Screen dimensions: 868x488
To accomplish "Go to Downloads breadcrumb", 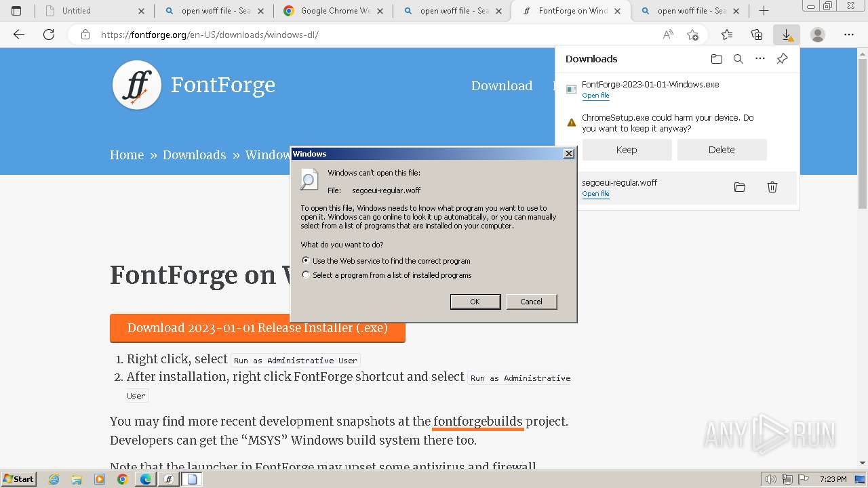I will pyautogui.click(x=195, y=155).
